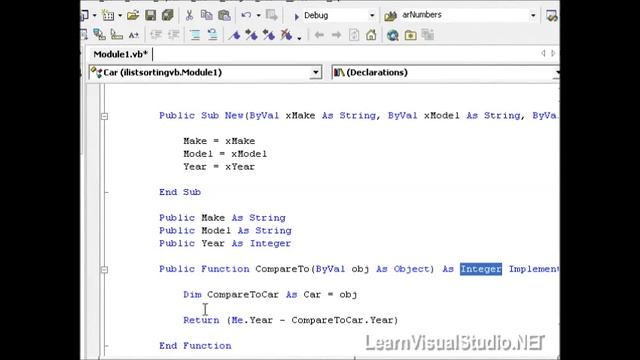
Task: Click the Next Bookmark flag icon
Action: (x=251, y=35)
